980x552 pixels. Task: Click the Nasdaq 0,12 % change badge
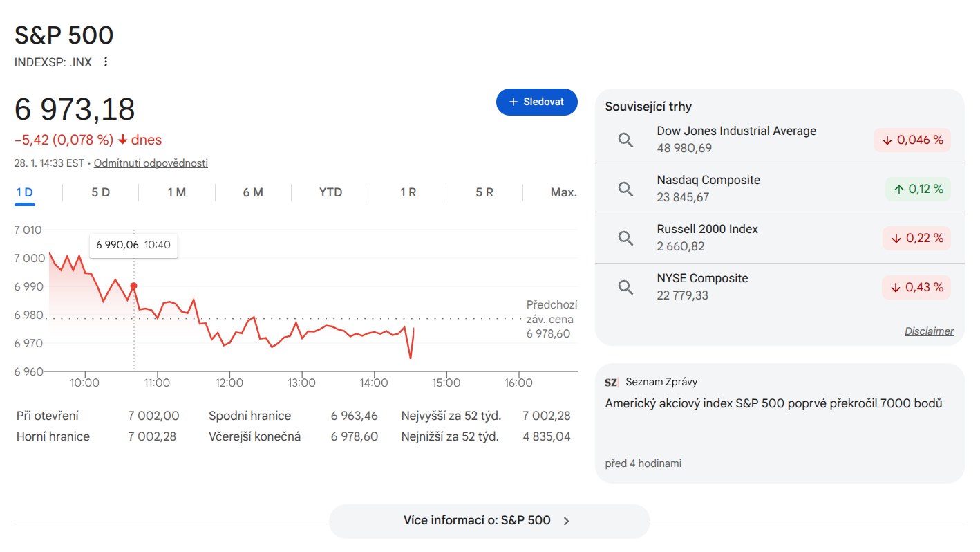(x=918, y=189)
